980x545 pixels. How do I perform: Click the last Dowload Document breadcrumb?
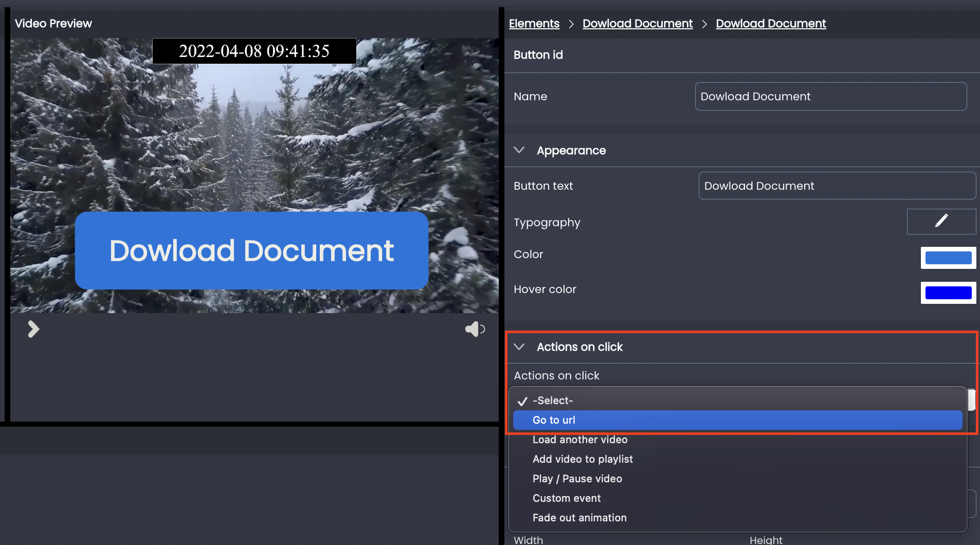tap(771, 24)
